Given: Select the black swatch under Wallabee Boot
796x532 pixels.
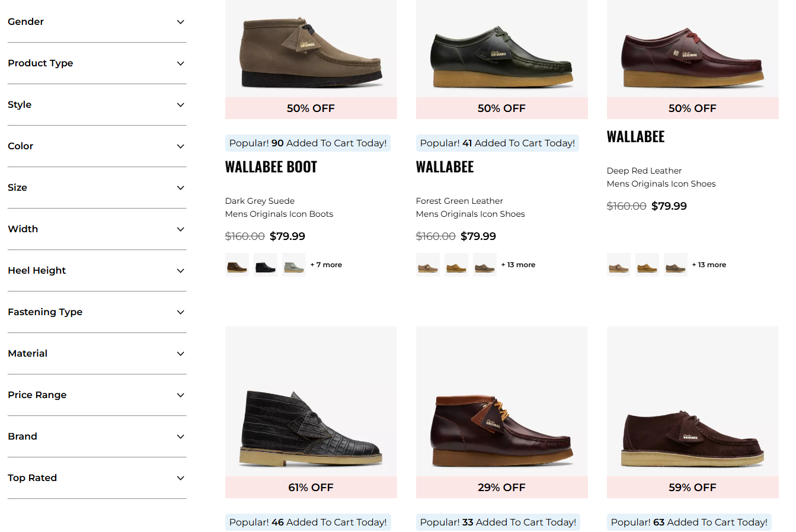Looking at the screenshot, I should (266, 265).
